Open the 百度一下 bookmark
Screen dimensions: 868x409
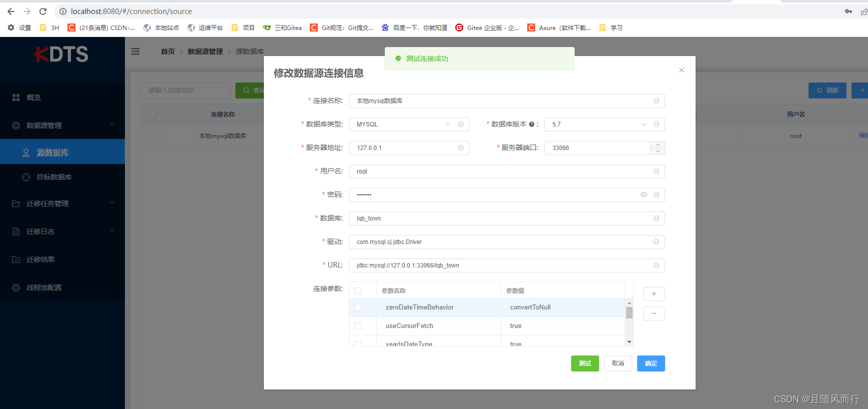point(414,27)
